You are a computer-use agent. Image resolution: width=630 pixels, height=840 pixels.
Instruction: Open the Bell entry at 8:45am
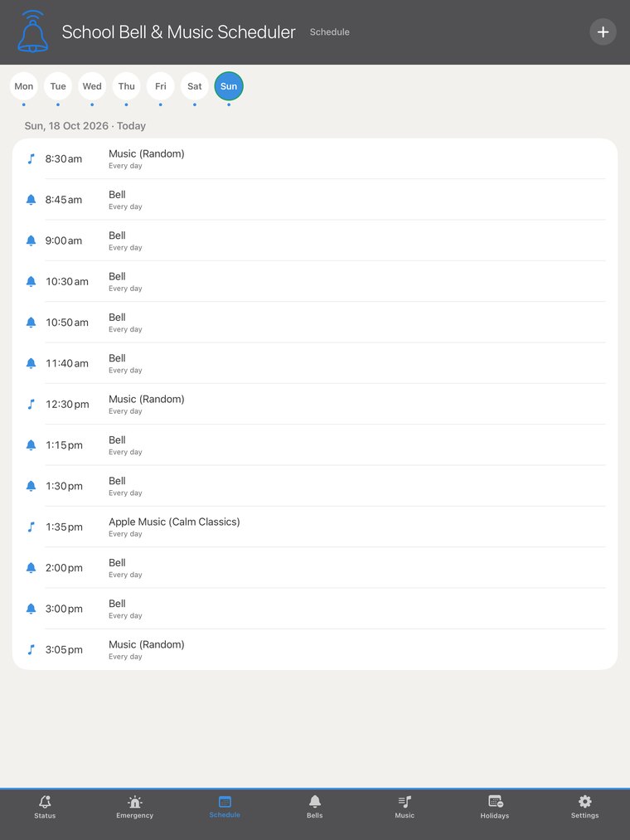(315, 200)
